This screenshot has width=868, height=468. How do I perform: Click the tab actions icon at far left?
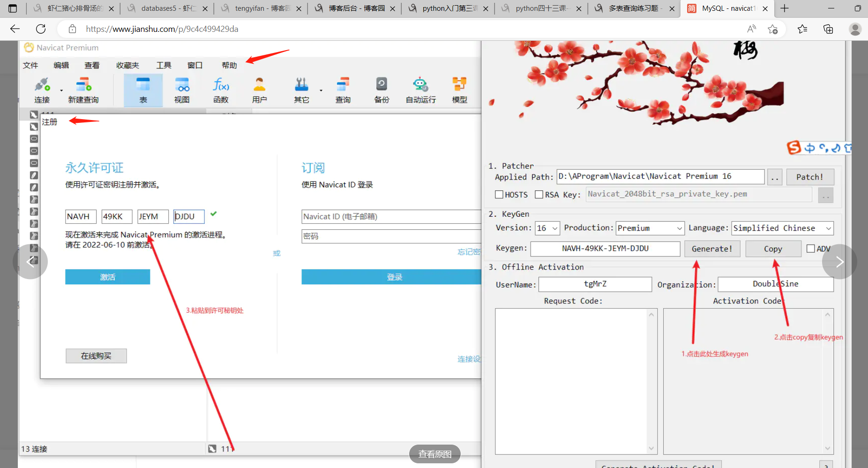[x=13, y=8]
